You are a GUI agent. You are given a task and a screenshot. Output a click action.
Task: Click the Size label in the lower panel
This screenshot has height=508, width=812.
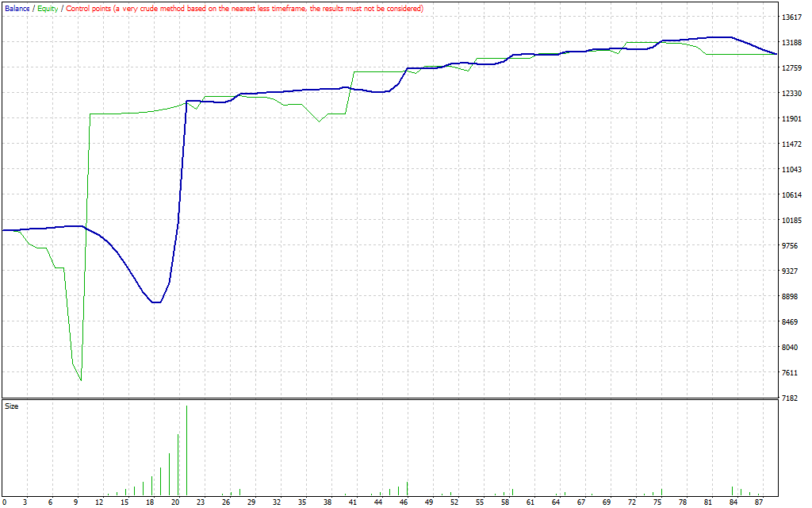click(12, 406)
